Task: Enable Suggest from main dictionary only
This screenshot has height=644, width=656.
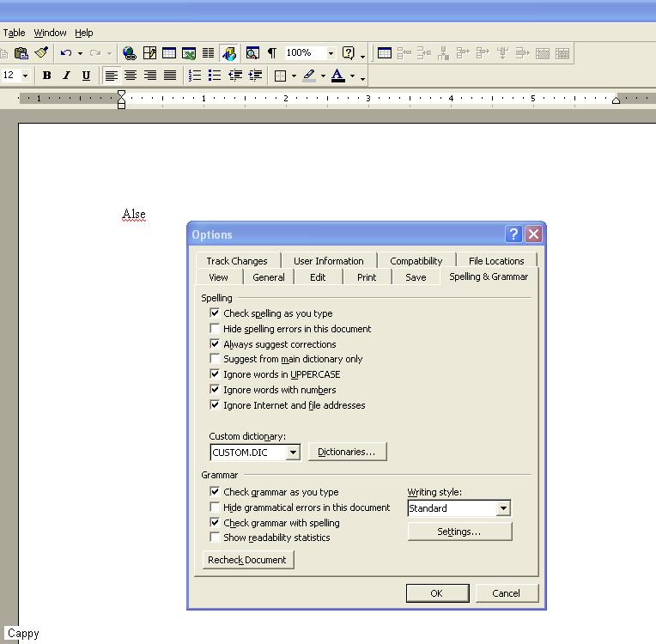Action: coord(215,359)
